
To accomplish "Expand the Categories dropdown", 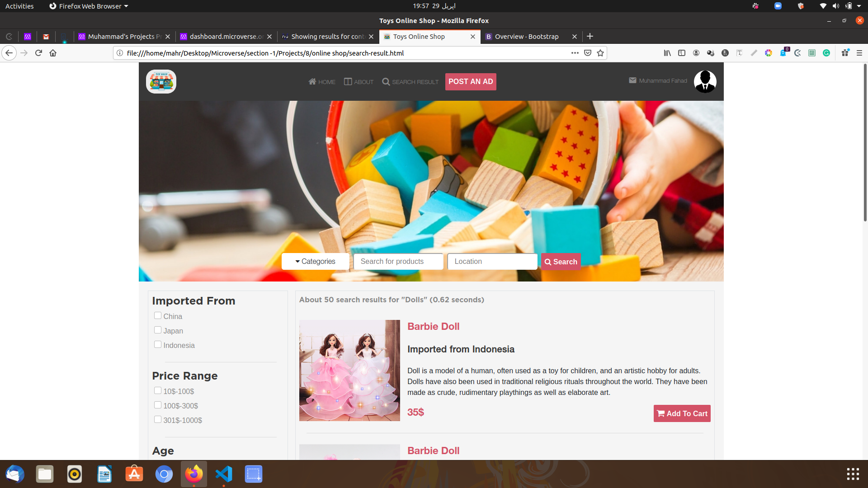I will (315, 261).
